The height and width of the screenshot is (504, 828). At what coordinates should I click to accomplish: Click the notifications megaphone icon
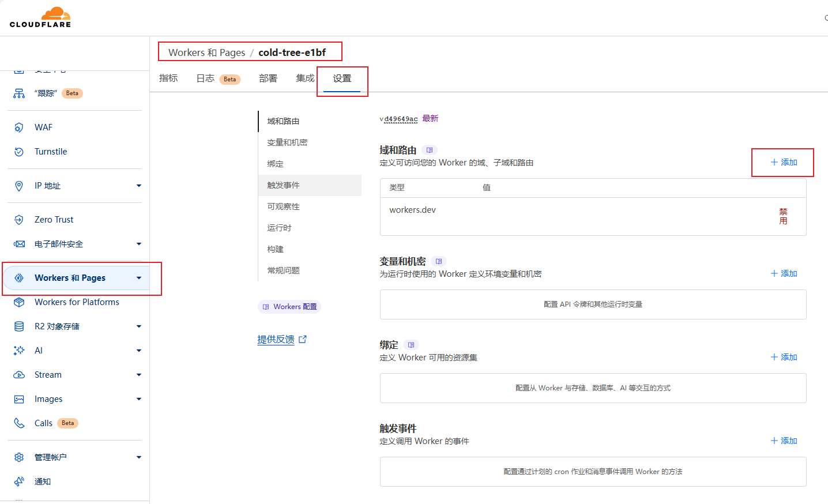pos(19,482)
